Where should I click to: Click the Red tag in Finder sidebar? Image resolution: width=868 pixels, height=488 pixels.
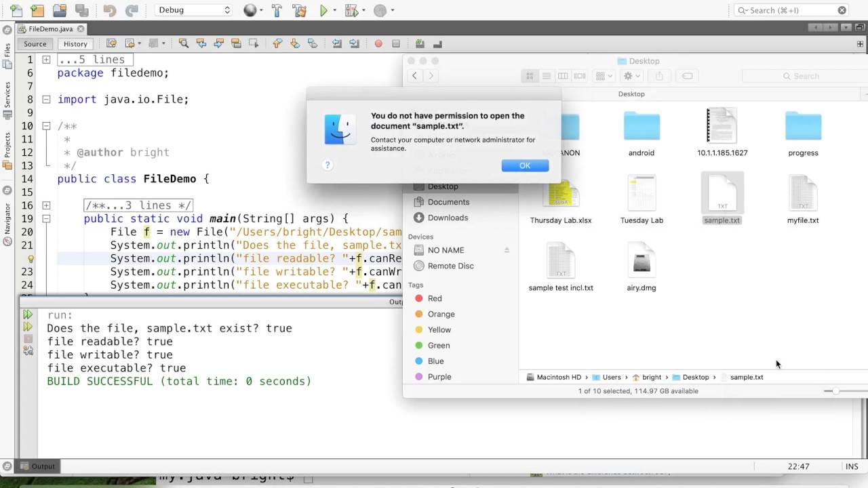(x=435, y=298)
